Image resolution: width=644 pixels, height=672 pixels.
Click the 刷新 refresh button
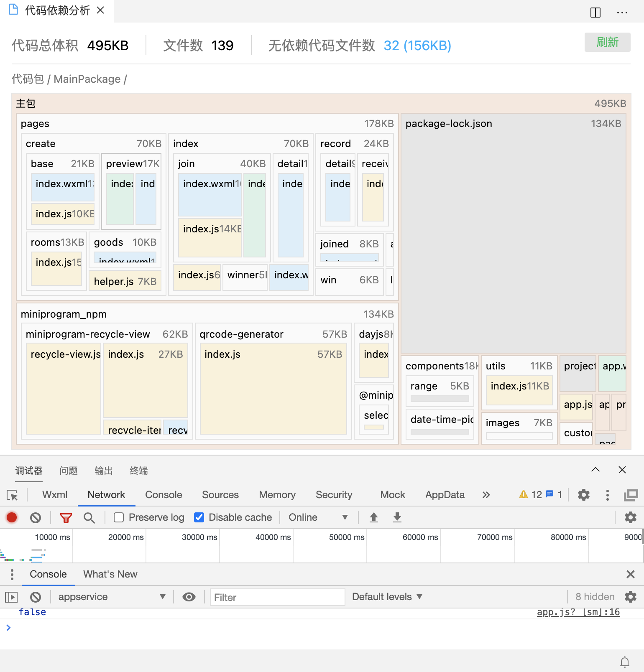[607, 42]
